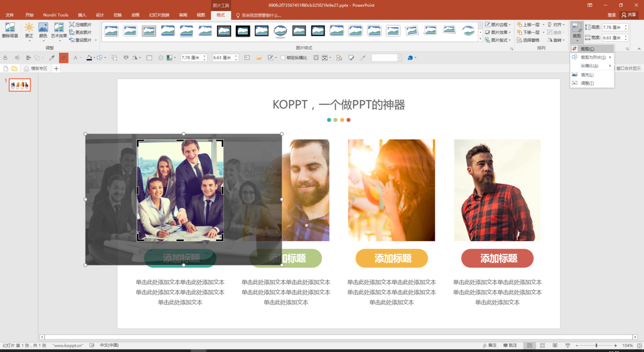Image resolution: width=644 pixels, height=352 pixels.
Task: Select 填充(L) fill menu entry
Action: [x=592, y=74]
